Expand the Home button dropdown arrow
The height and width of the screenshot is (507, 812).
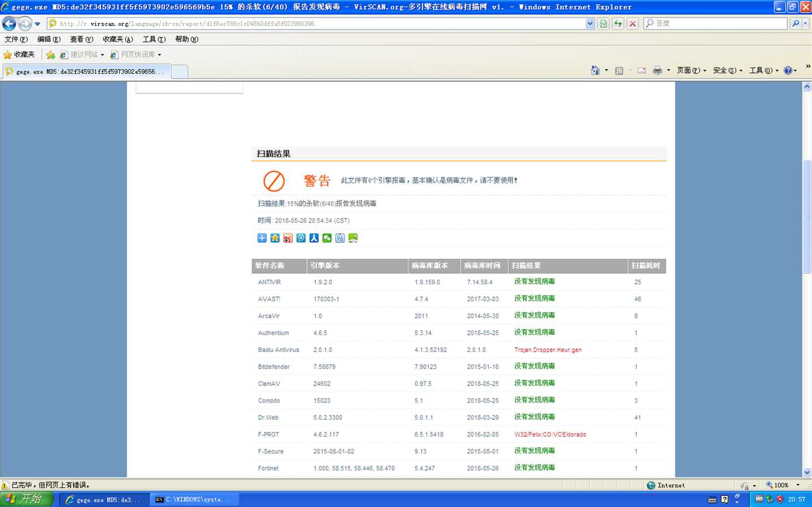point(606,71)
